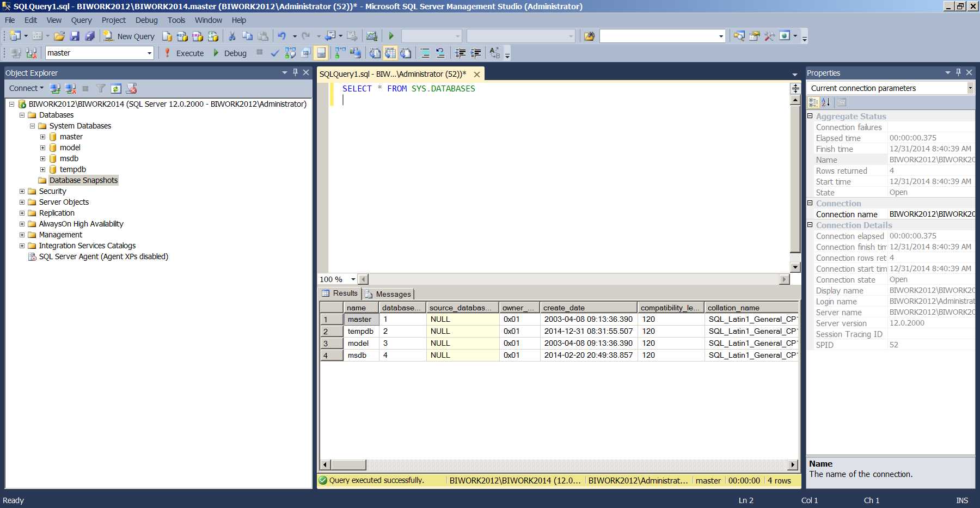Open a Database Engine Query icon
The width and height of the screenshot is (980, 508).
167,36
